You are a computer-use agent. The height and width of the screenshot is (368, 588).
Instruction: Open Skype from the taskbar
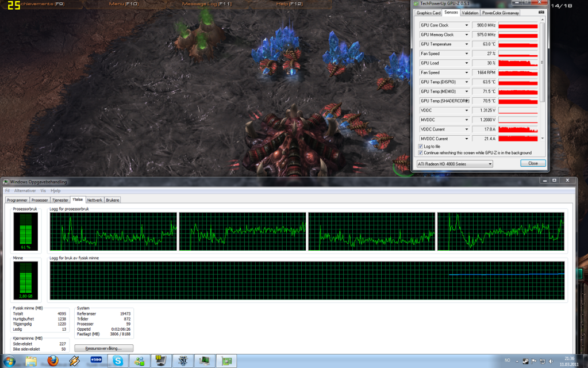click(x=118, y=361)
